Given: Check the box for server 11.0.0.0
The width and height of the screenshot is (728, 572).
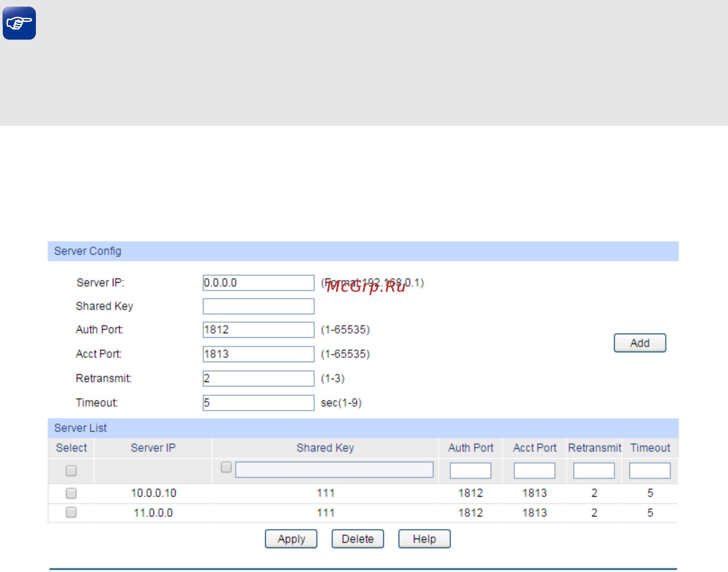Looking at the screenshot, I should 71,512.
